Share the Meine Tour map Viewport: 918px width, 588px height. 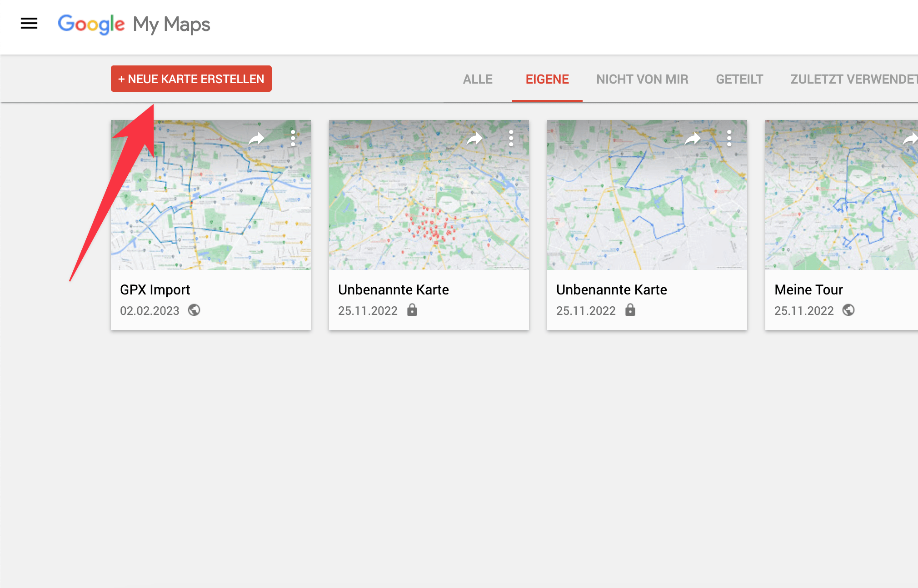point(910,138)
